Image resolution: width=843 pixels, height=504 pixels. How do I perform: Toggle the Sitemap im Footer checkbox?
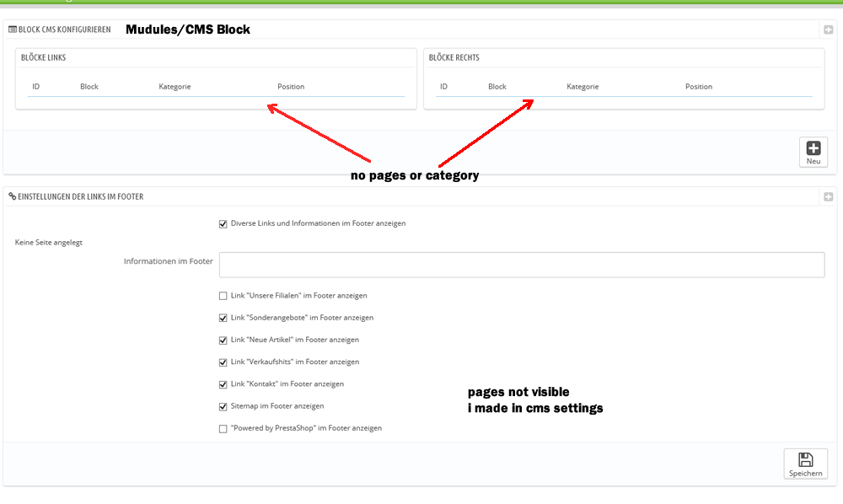coord(223,406)
